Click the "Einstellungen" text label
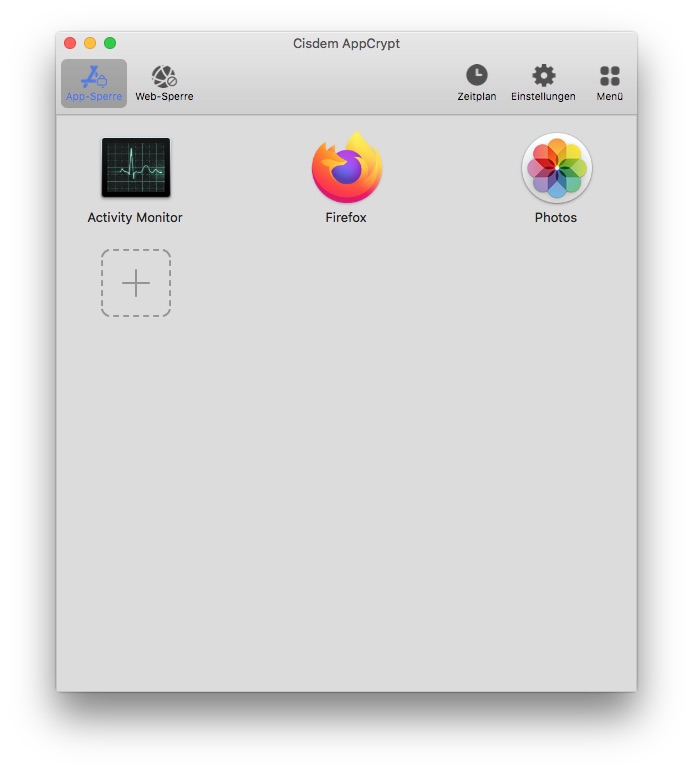Screen dimensions: 693x772 tap(543, 97)
